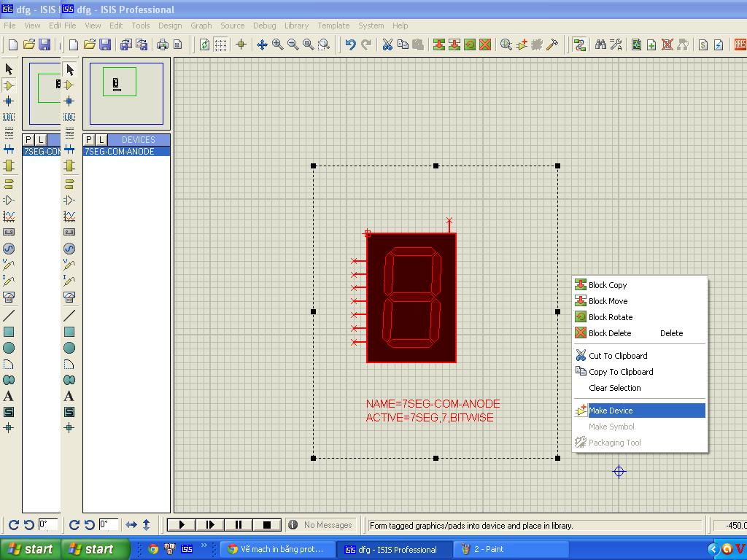Click the red ARES netlist transfer icon
747x560 pixels.
point(740,44)
